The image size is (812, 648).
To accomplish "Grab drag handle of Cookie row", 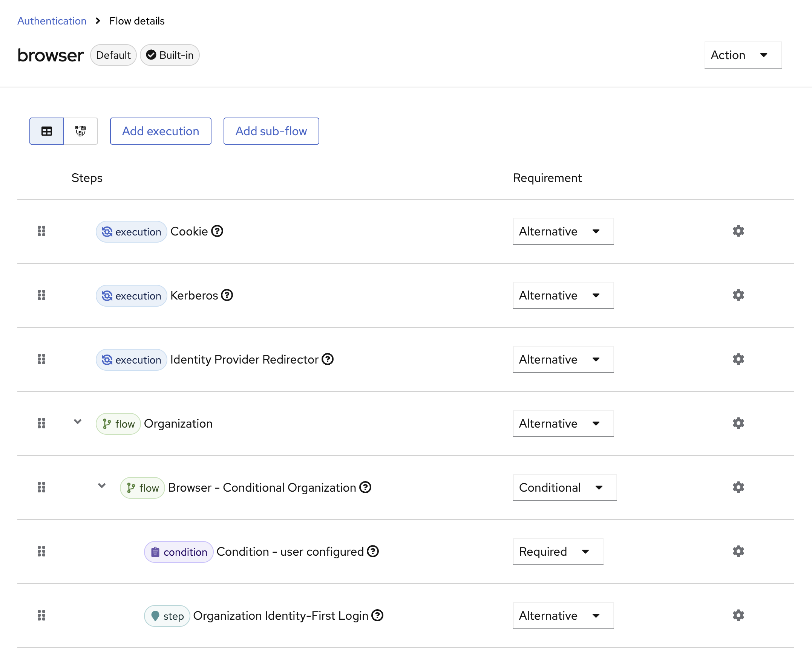I will (41, 231).
